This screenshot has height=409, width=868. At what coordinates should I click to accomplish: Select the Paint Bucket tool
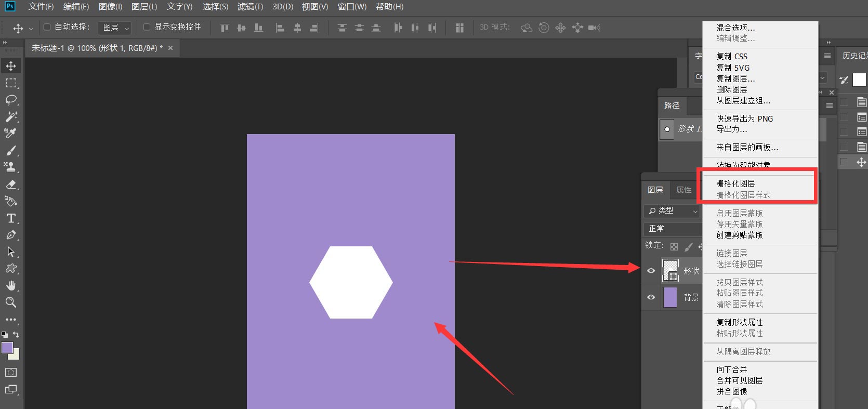pos(11,201)
